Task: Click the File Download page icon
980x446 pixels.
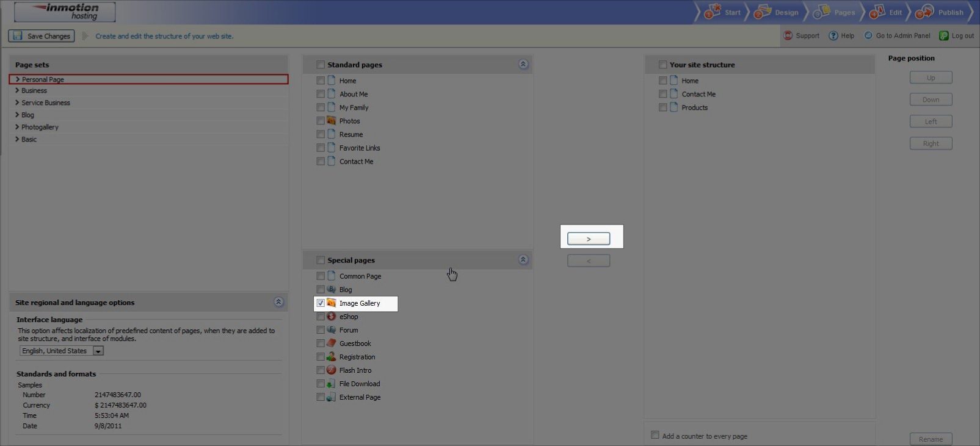Action: point(332,383)
